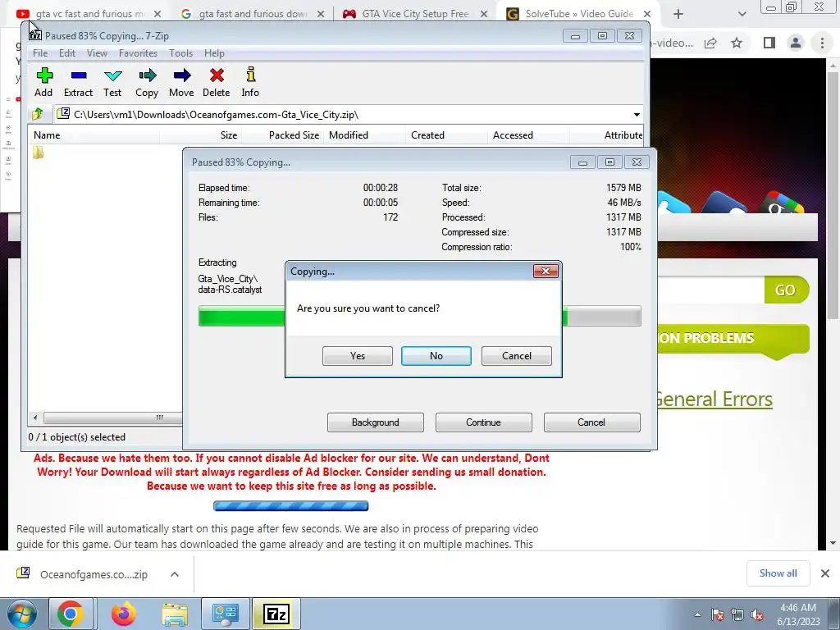
Task: Bookmark this page with the star icon
Action: [x=737, y=43]
